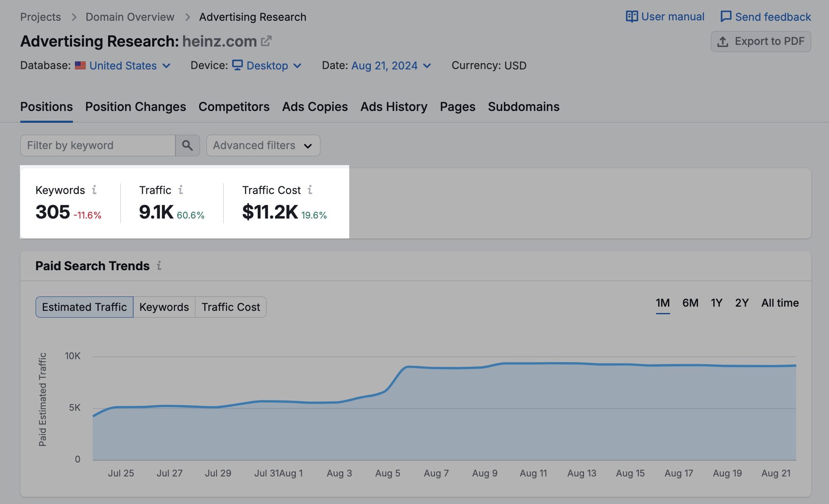Image resolution: width=829 pixels, height=504 pixels.
Task: Switch to the Competitors tab
Action: [234, 107]
